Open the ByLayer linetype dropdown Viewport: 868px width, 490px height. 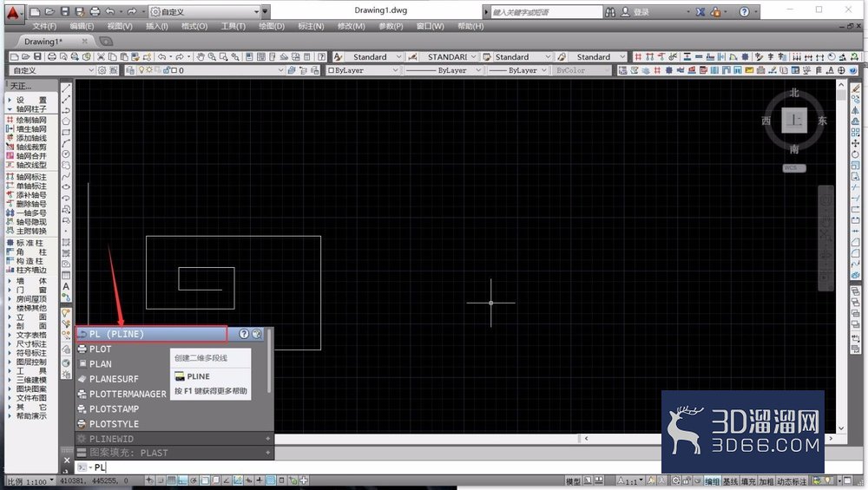pos(443,70)
